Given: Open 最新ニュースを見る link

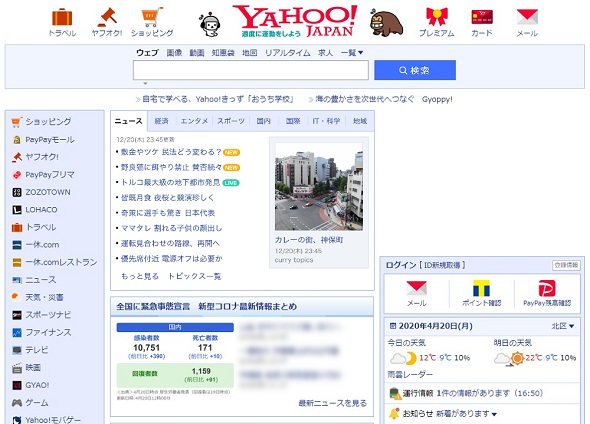Looking at the screenshot, I should (x=333, y=403).
